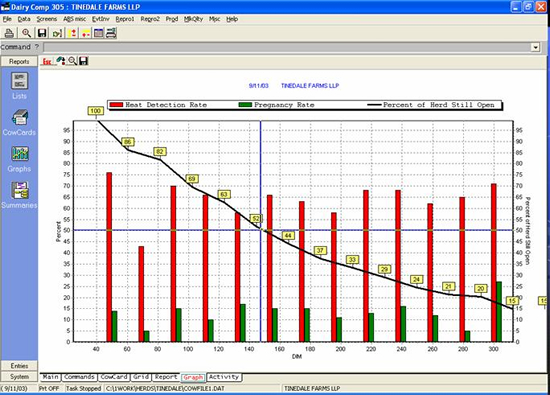This screenshot has height=395, width=550.
Task: Click the yellow 37 data label
Action: pos(320,250)
